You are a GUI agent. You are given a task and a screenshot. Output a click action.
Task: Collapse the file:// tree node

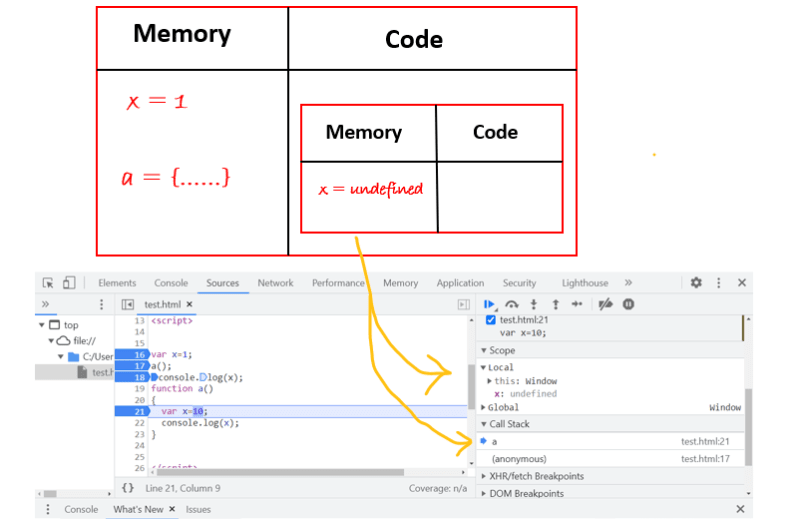(x=51, y=341)
